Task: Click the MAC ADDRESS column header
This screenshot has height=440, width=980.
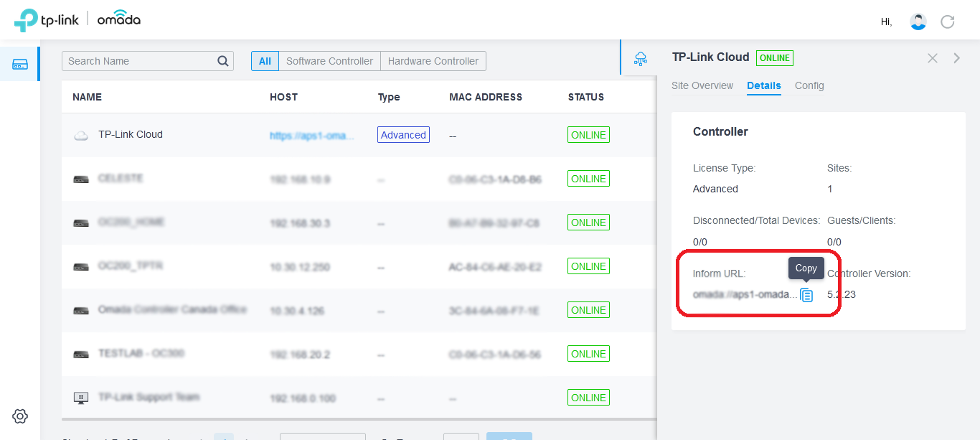Action: pyautogui.click(x=486, y=97)
